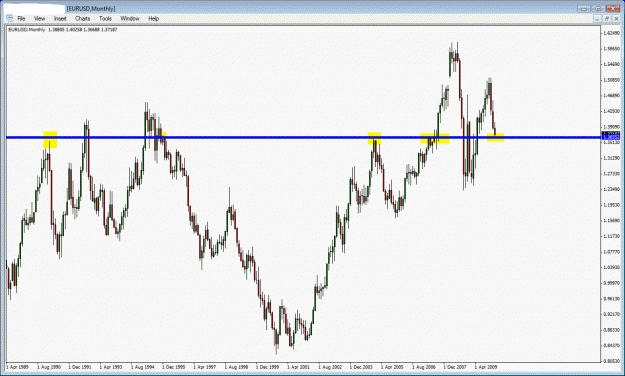Click the 0.80530 price label at axis bottom

click(x=612, y=361)
